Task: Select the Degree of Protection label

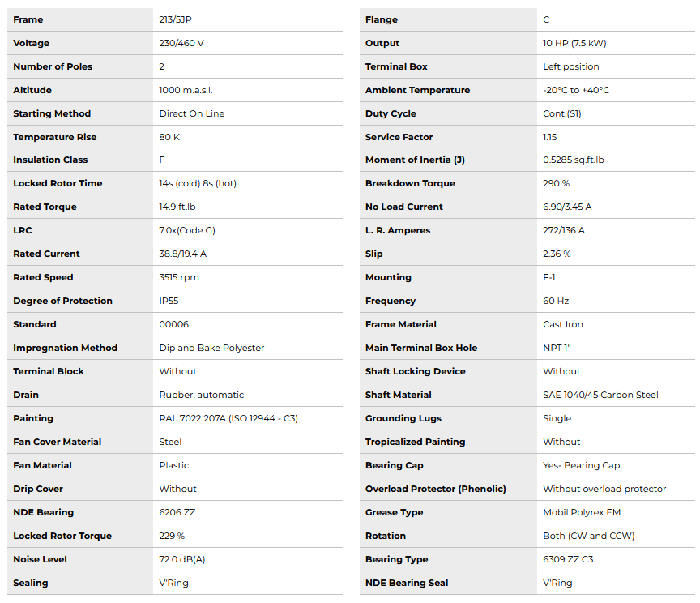Action: coord(62,301)
